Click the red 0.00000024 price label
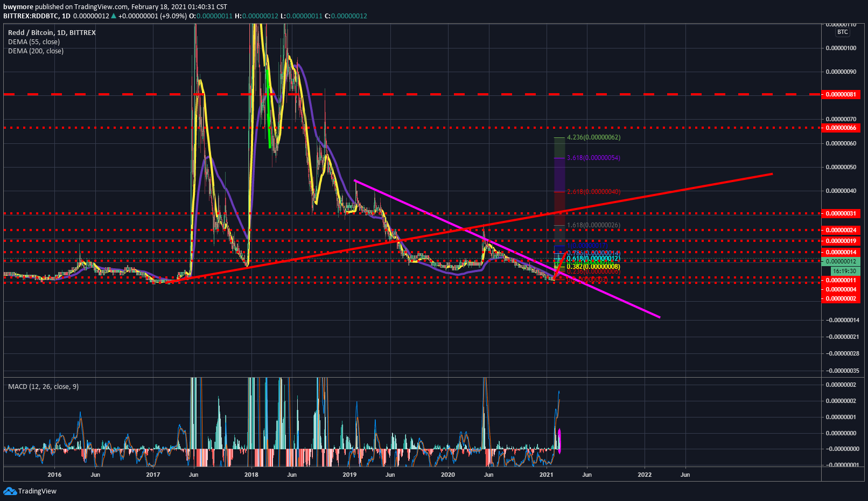Screen dimensions: 868x501 (841, 230)
